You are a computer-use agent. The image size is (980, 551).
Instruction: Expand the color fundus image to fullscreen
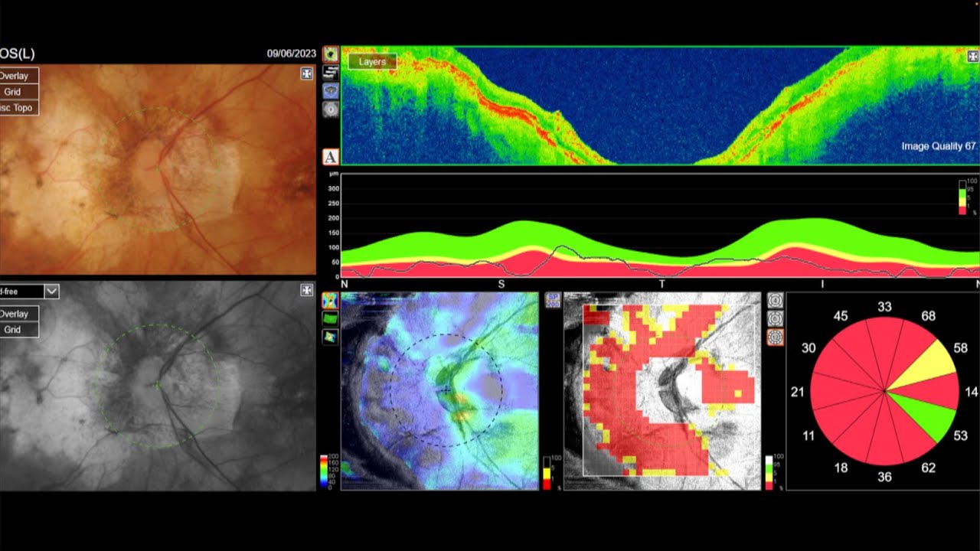pyautogui.click(x=306, y=73)
